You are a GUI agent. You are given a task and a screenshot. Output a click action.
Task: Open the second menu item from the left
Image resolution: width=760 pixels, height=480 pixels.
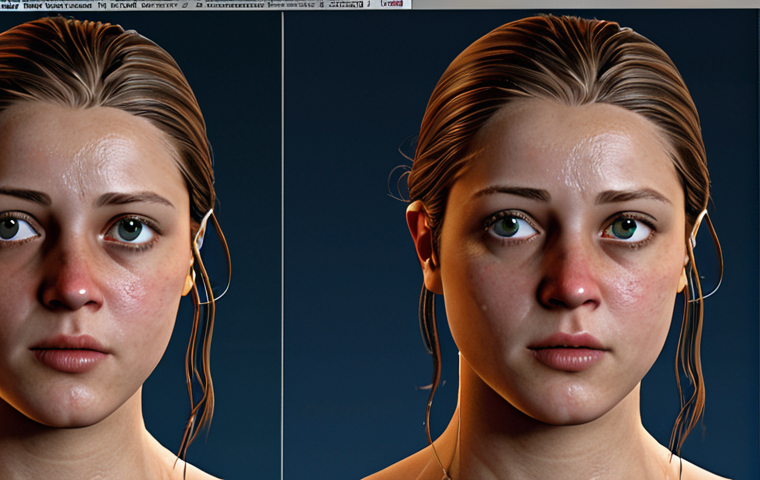[x=43, y=5]
